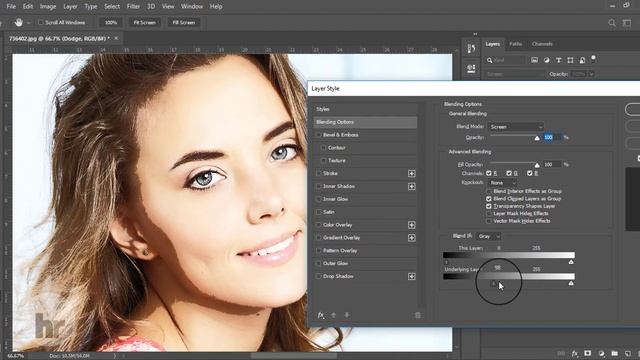Add another Color Overlay with plus icon

pyautogui.click(x=411, y=225)
